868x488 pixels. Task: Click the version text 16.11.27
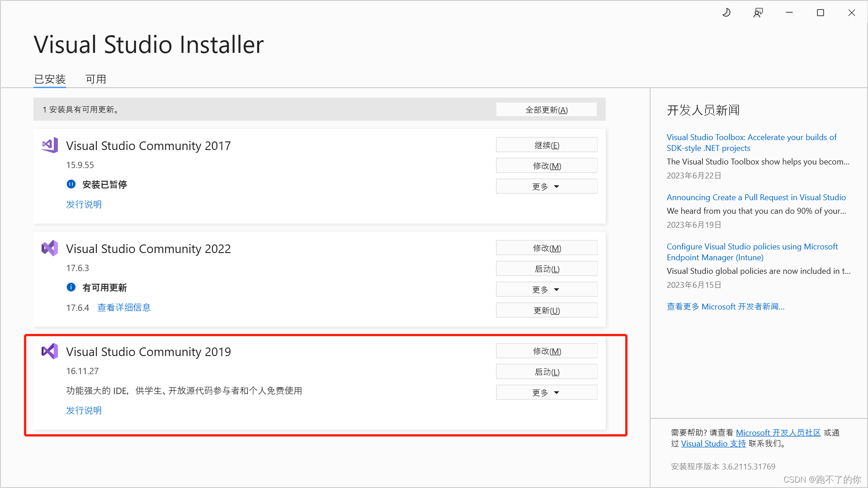(82, 371)
